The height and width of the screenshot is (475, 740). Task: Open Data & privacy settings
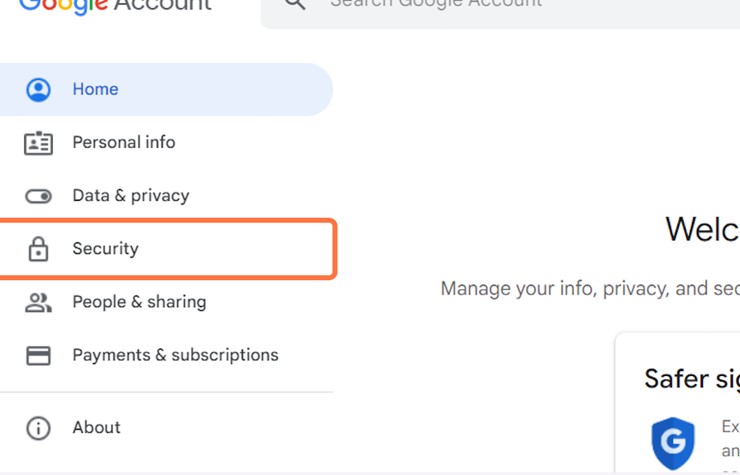(x=130, y=196)
